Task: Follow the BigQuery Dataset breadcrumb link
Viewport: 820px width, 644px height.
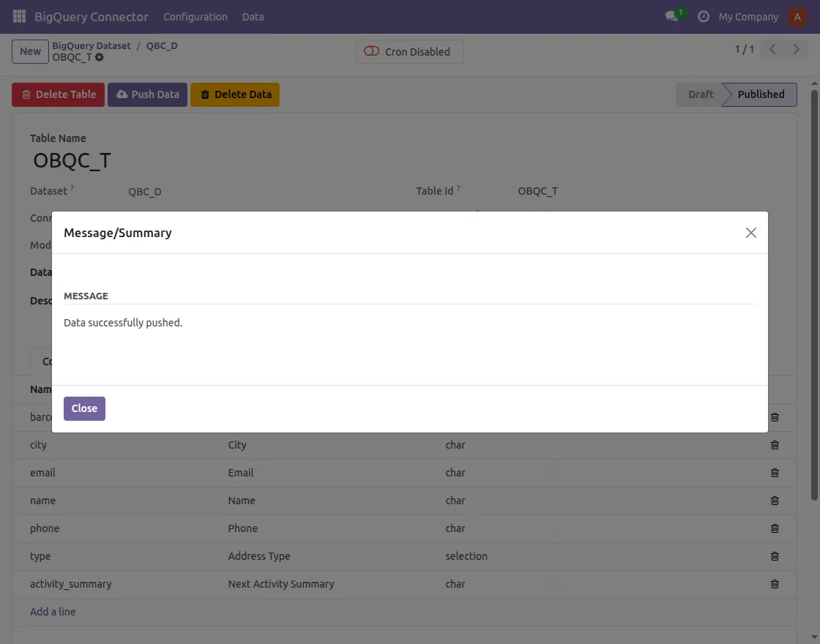Action: 92,45
